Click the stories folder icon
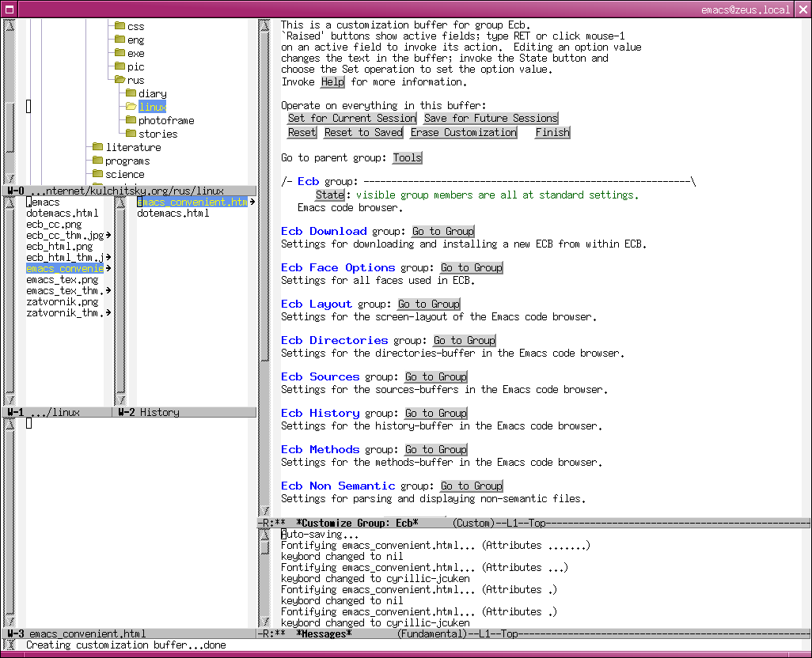812x658 pixels. tap(131, 134)
